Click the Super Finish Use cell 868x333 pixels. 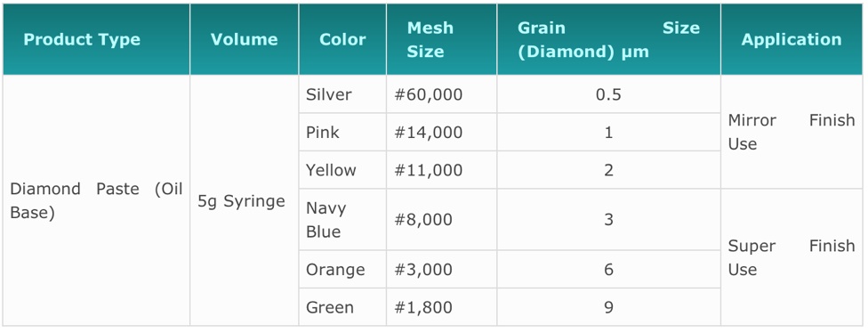coord(792,257)
